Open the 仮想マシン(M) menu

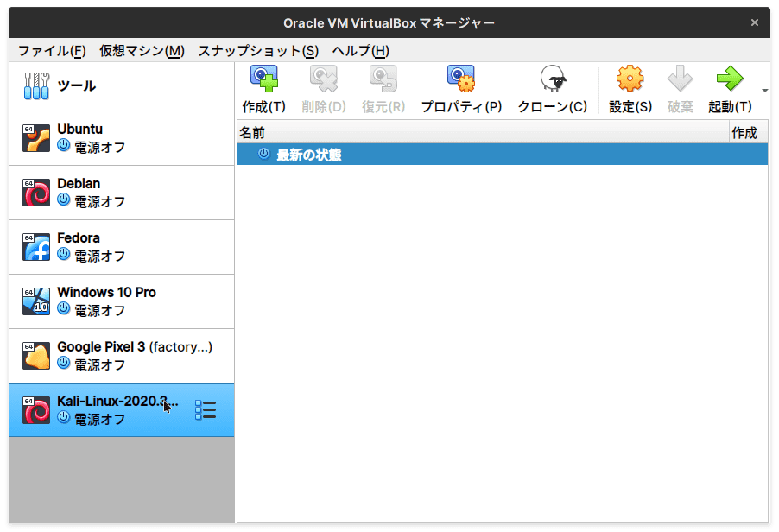142,51
